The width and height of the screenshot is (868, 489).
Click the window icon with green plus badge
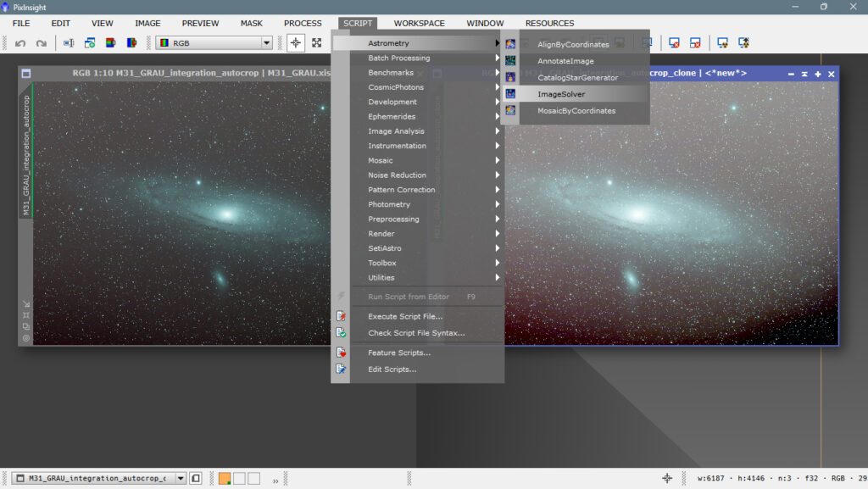[x=90, y=43]
